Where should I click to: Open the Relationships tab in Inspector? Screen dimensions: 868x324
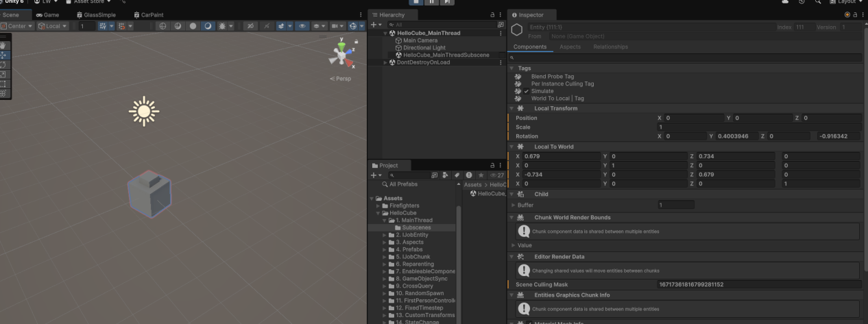click(610, 47)
